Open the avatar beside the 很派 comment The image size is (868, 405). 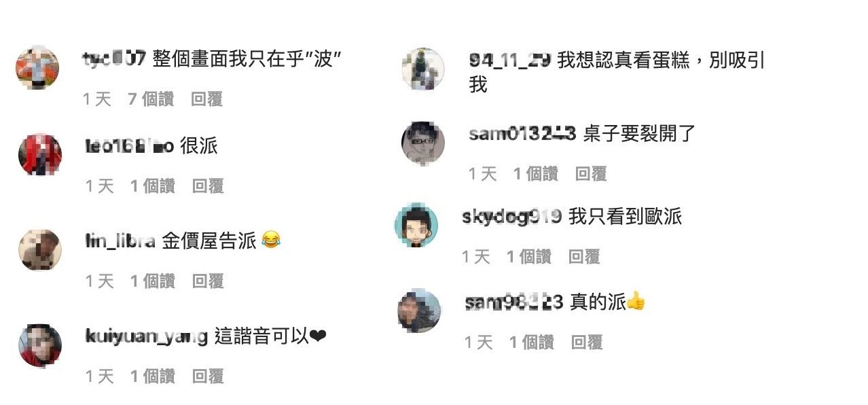point(40,154)
